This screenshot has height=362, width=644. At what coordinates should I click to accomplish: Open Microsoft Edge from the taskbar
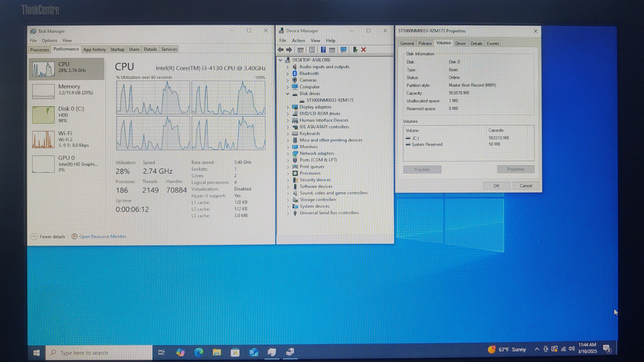click(x=199, y=352)
